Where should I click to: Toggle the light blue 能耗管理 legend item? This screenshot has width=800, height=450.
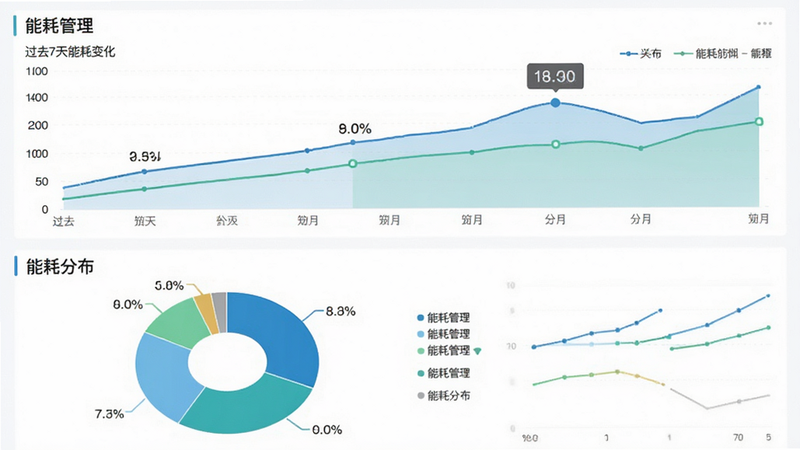[x=443, y=334]
